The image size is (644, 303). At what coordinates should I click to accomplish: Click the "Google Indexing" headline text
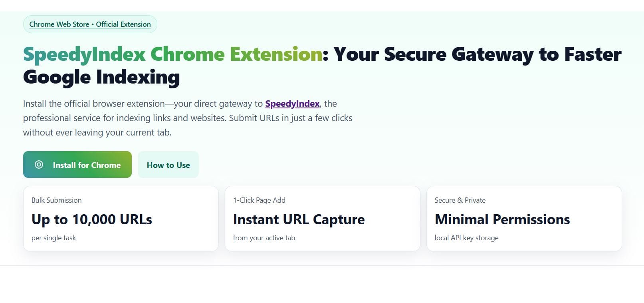tap(101, 77)
